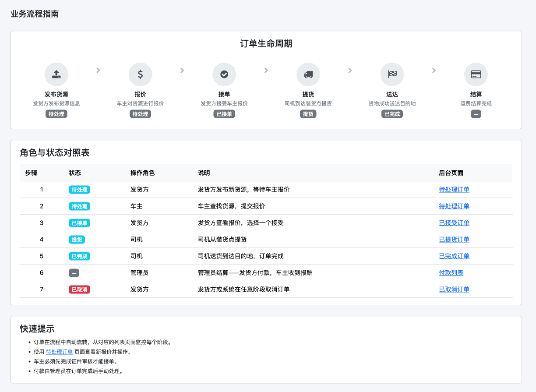Click 待处理 badge under 发布货源 step
536x392 pixels.
pos(56,114)
